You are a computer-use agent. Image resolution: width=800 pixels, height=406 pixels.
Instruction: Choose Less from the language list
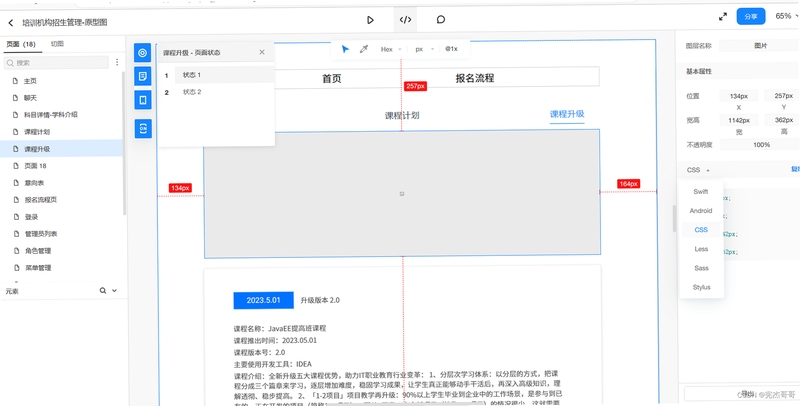(x=701, y=249)
